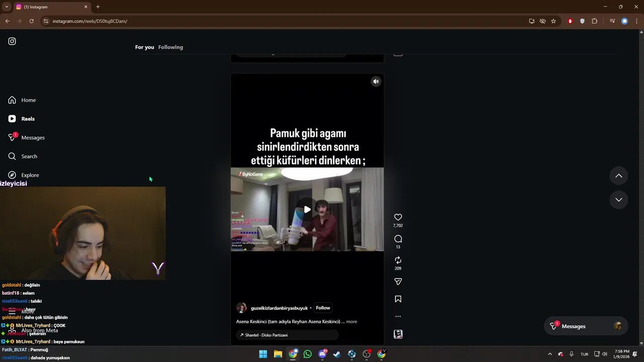The image size is (644, 362).
Task: Go to Home in sidebar
Action: coord(22,100)
